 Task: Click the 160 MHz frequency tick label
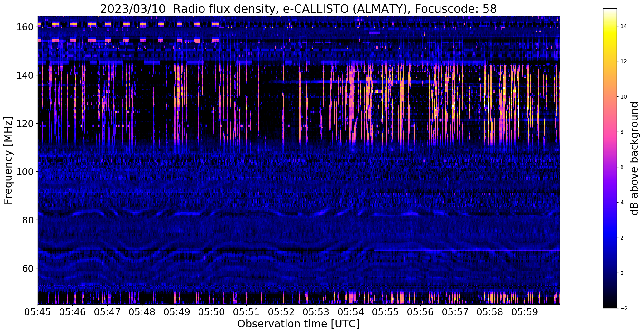[x=25, y=27]
